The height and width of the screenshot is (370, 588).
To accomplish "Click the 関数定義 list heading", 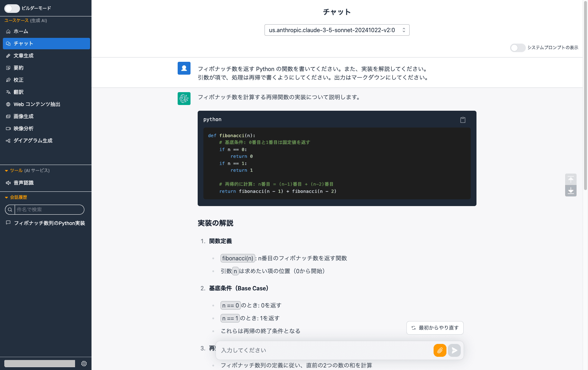I will (221, 241).
